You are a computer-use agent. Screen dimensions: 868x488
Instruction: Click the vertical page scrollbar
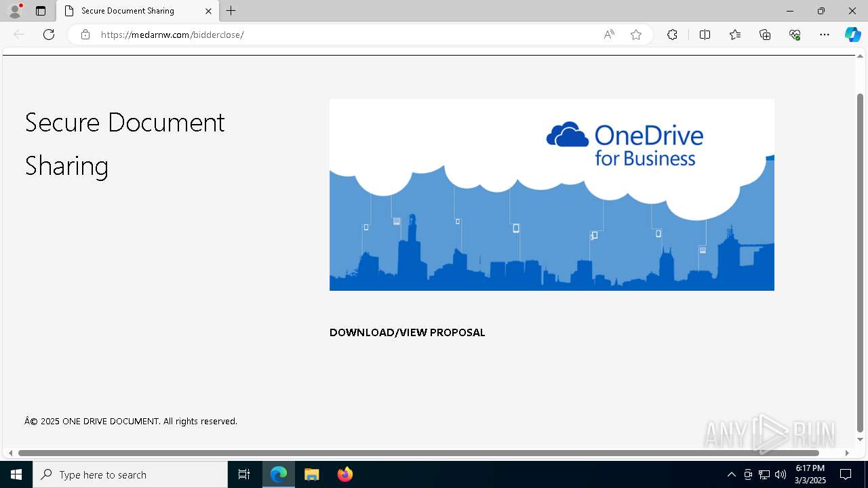pyautogui.click(x=861, y=263)
